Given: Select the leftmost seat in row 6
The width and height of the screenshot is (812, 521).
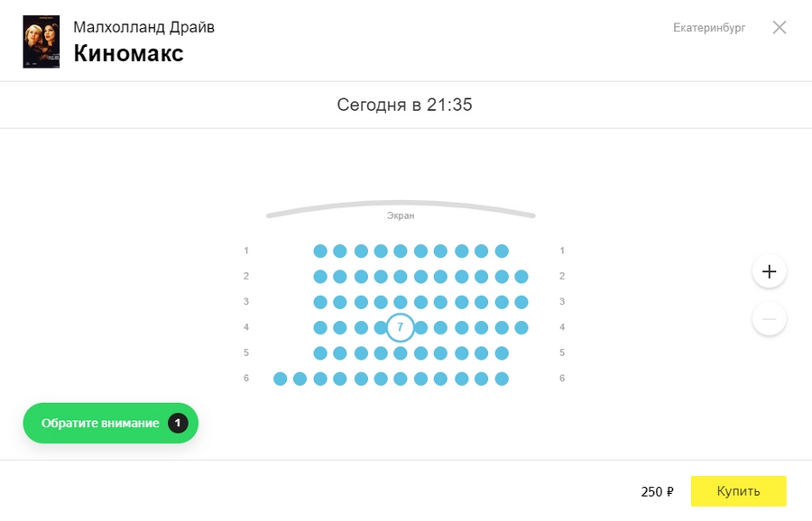Looking at the screenshot, I should [x=281, y=379].
